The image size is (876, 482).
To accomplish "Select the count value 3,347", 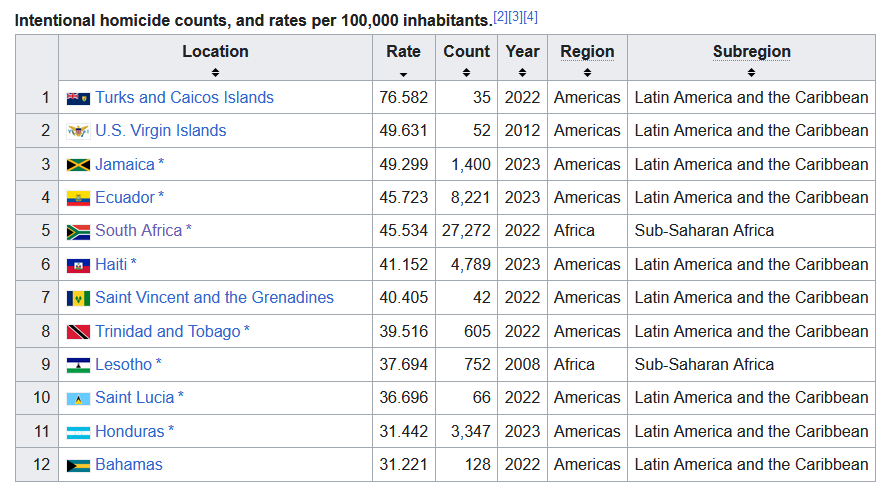I will tap(470, 432).
